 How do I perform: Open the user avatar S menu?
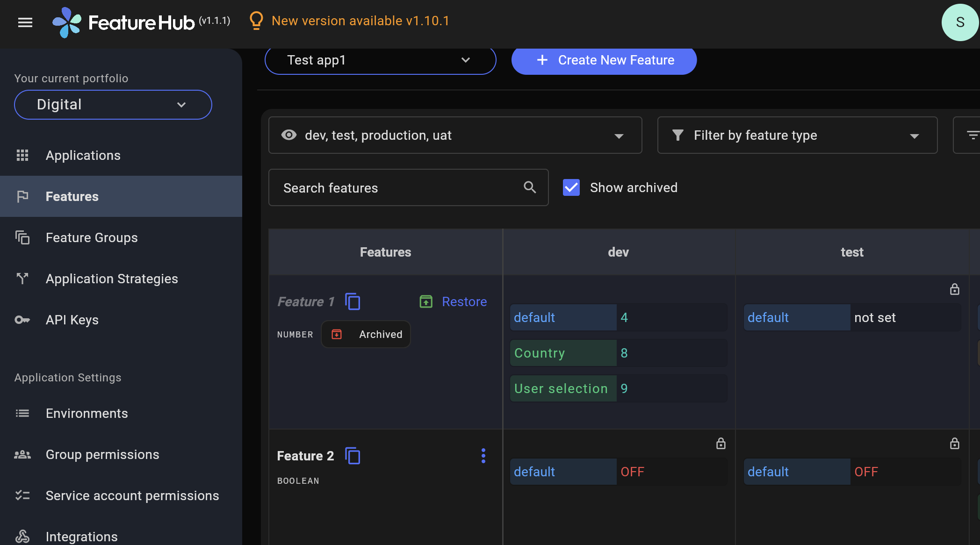pyautogui.click(x=960, y=22)
